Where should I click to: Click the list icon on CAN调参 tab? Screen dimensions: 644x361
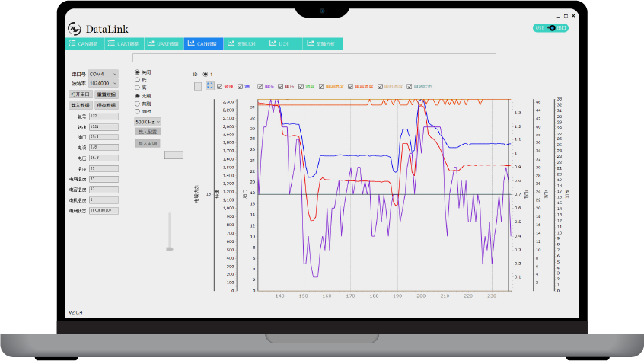pos(72,44)
